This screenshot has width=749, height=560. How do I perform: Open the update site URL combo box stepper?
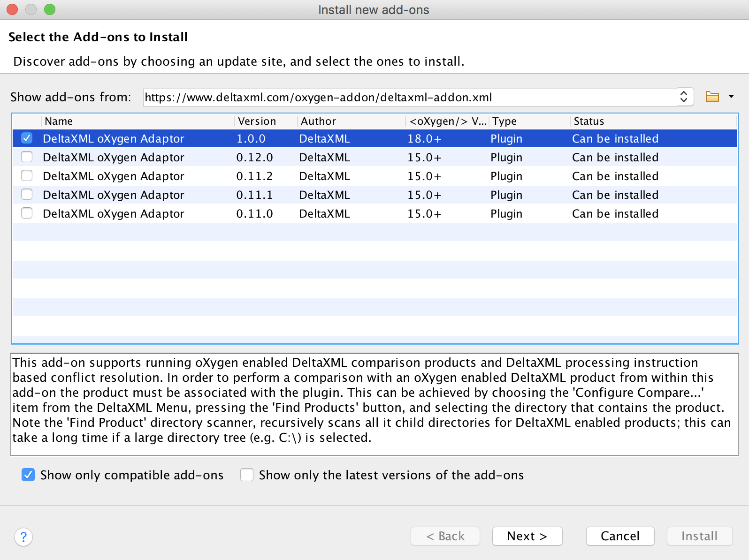click(684, 97)
